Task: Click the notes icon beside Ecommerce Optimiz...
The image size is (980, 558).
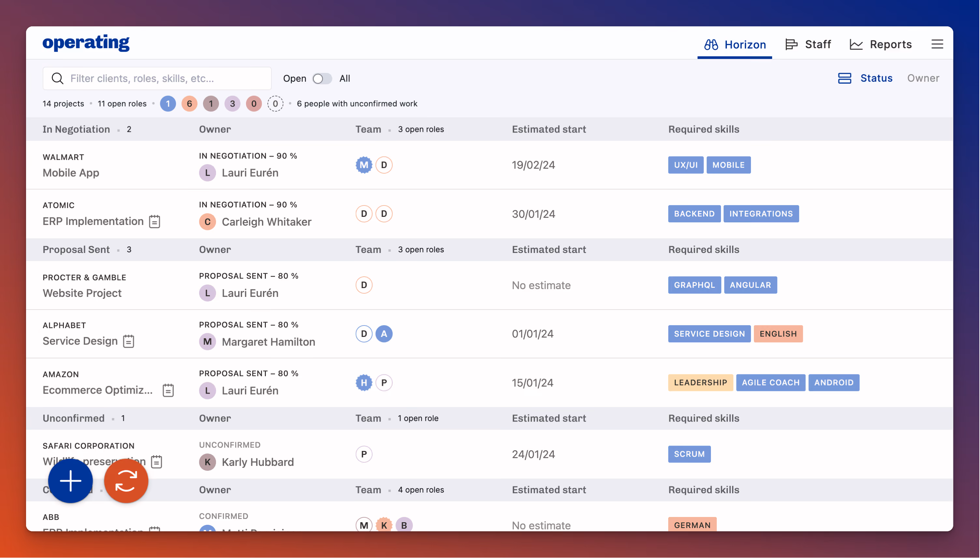Action: 168,390
